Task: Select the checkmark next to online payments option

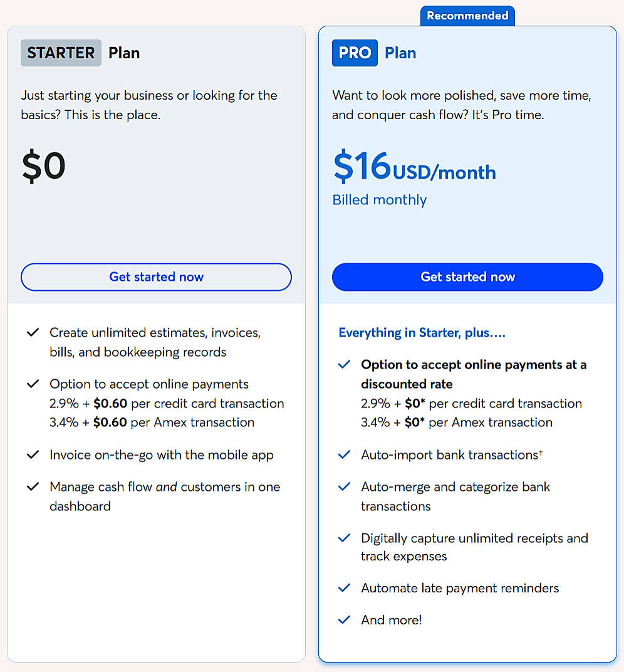Action: pyautogui.click(x=33, y=384)
